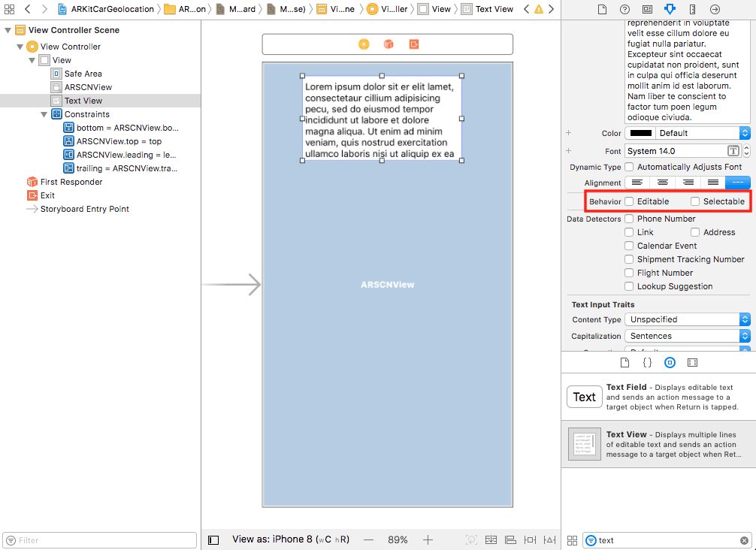Show the Connections inspector
756x550 pixels.
(715, 9)
